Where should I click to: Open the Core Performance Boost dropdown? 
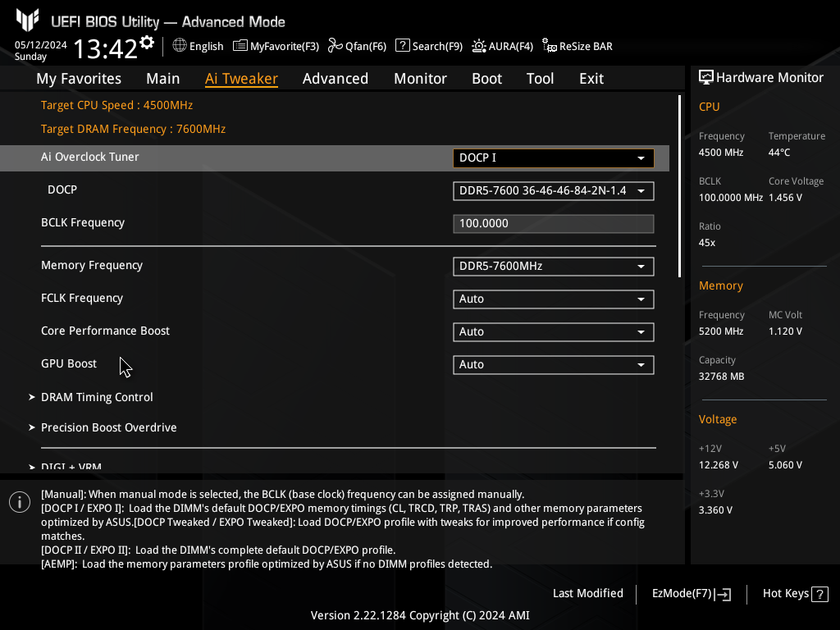coord(554,331)
